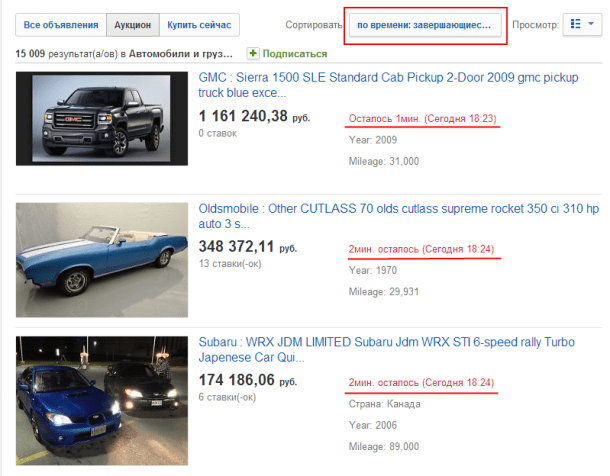Click the list view icon next to Просмотр
This screenshot has width=610, height=476.
575,24
